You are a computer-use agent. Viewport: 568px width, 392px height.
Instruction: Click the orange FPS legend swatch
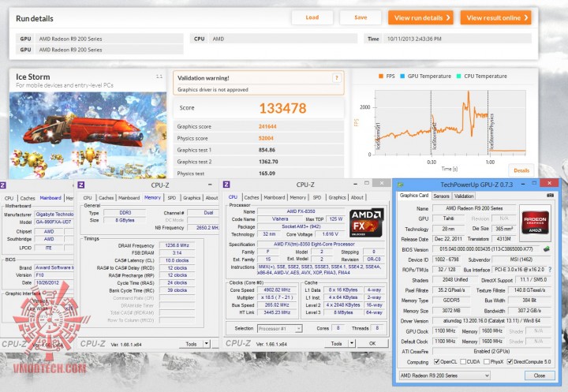[x=381, y=76]
